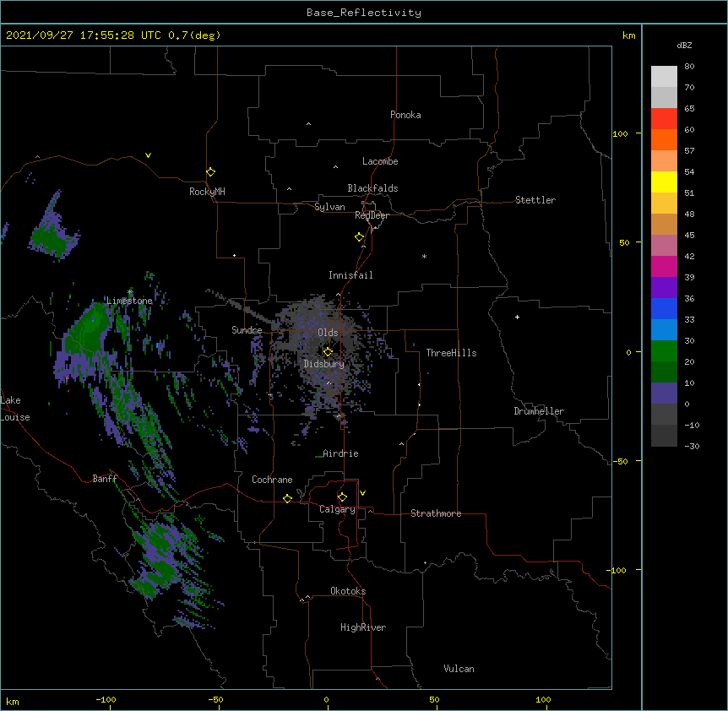Click the Didsbury town label
The width and height of the screenshot is (728, 711).
[x=324, y=364]
